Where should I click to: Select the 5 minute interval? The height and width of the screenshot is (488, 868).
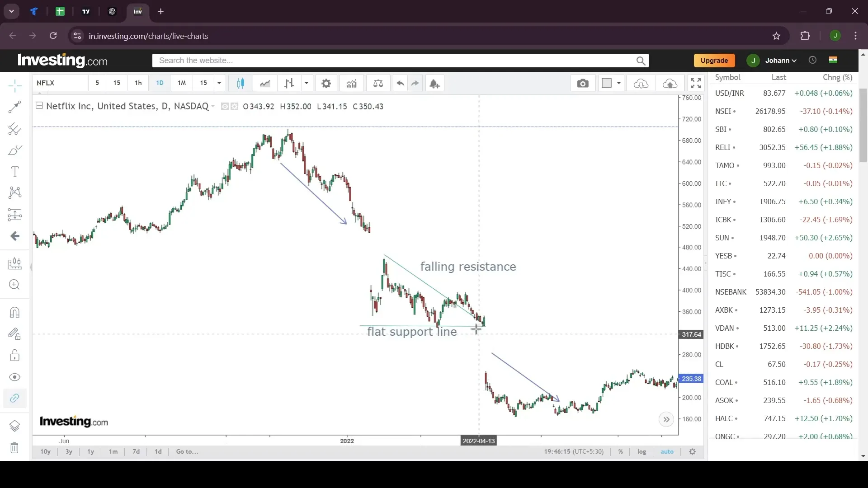pos(97,83)
